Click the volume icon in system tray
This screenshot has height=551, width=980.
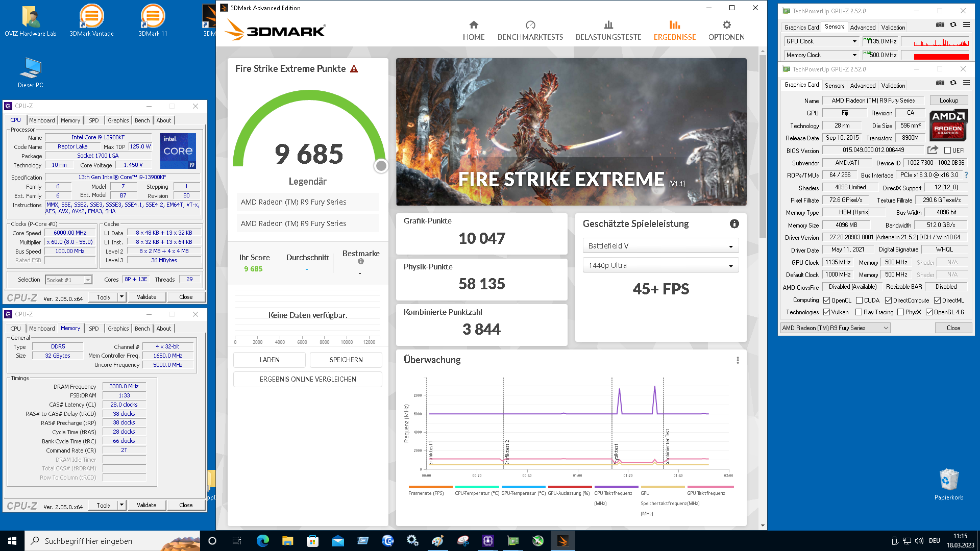(919, 541)
